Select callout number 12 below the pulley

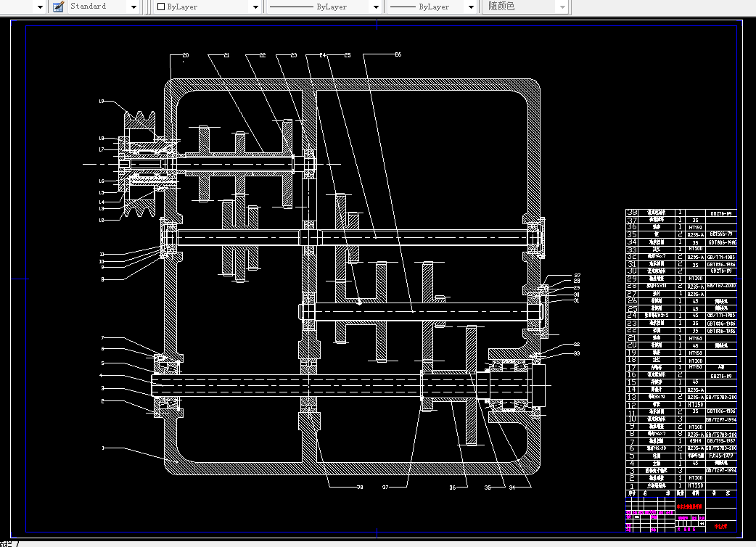coord(102,221)
